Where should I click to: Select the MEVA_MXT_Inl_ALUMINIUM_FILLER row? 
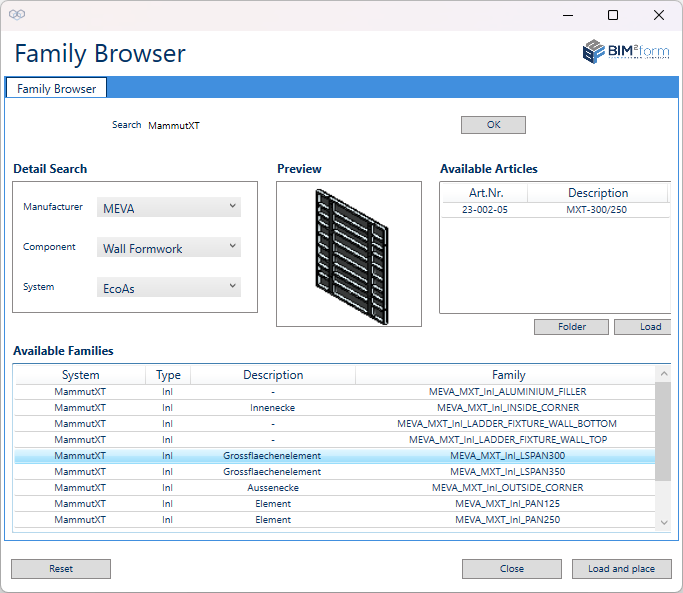tap(335, 392)
